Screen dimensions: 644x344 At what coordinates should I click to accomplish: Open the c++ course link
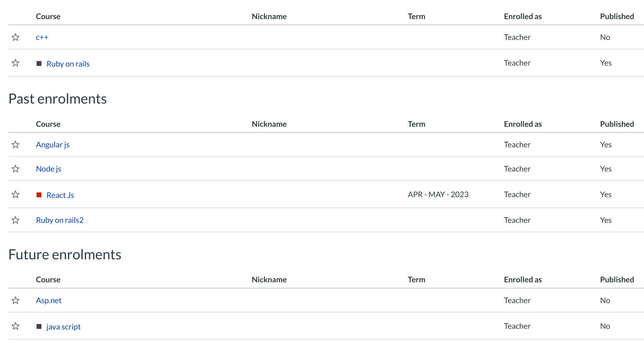coord(42,37)
